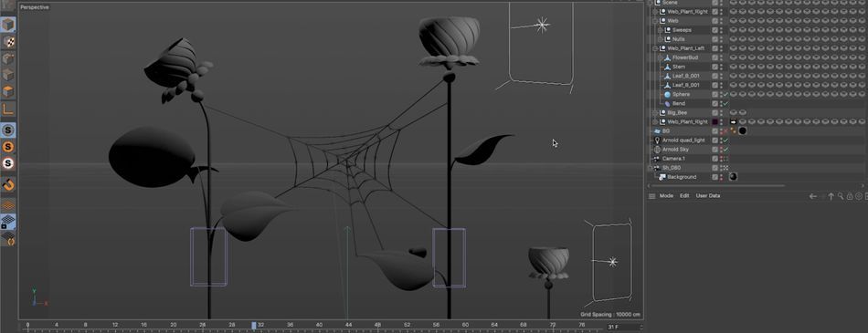Viewport: 868px width, 333px height.
Task: Switch to Texture mode checkered cube
Action: click(7, 41)
